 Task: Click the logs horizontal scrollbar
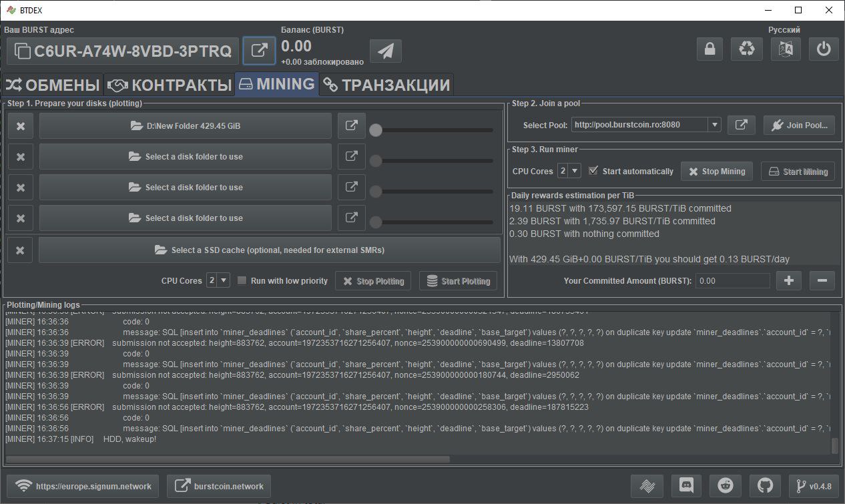(x=228, y=459)
